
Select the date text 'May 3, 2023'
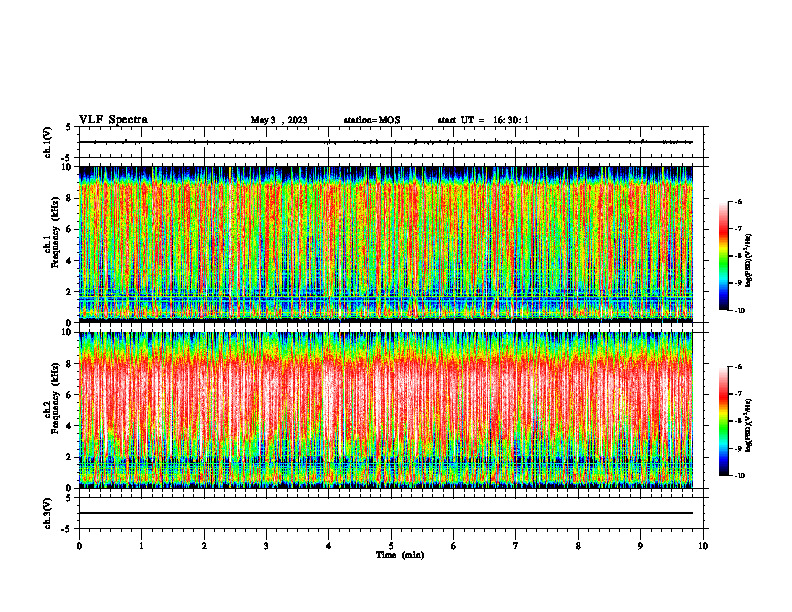(x=279, y=120)
